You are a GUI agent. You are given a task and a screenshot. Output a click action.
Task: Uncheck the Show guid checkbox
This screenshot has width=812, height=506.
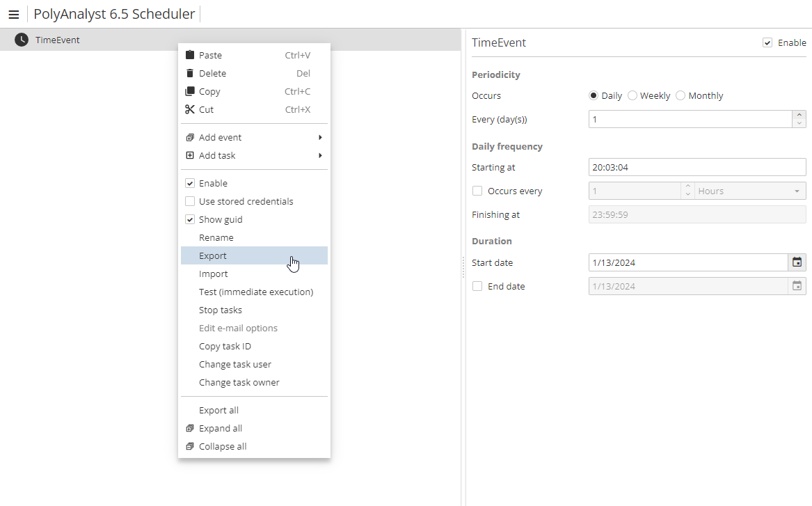(190, 219)
